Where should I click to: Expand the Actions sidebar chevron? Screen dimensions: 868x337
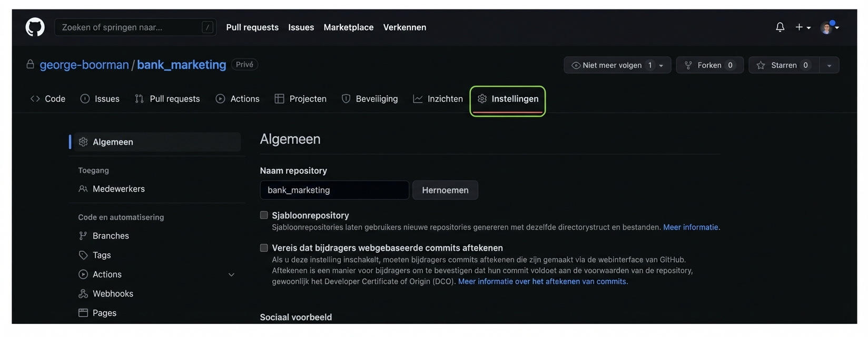coord(231,274)
